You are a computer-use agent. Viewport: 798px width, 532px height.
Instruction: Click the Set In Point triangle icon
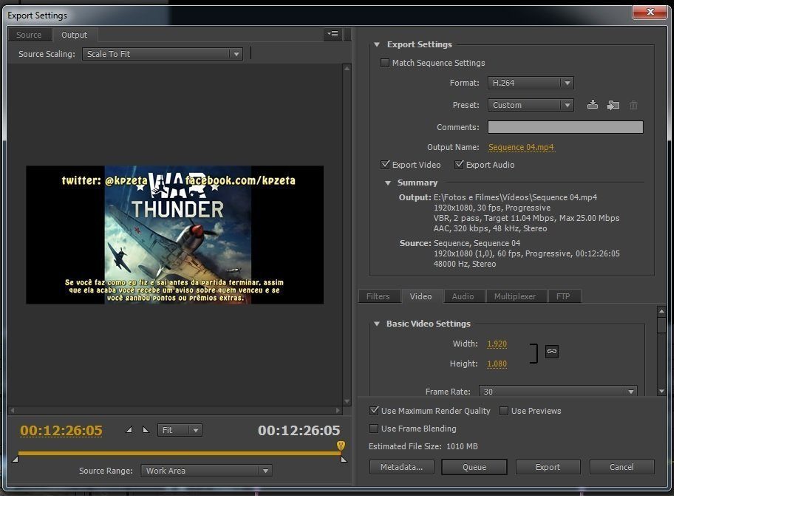(x=129, y=430)
